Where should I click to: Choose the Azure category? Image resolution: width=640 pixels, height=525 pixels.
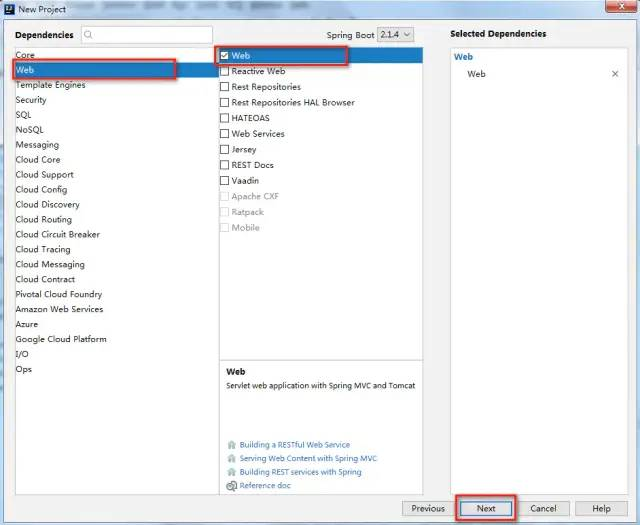(116, 325)
